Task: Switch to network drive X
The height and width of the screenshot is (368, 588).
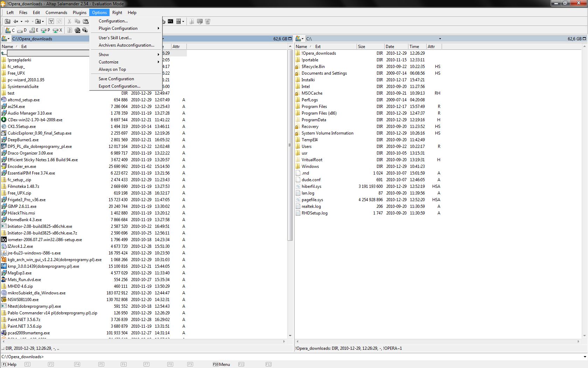Action: tap(57, 30)
